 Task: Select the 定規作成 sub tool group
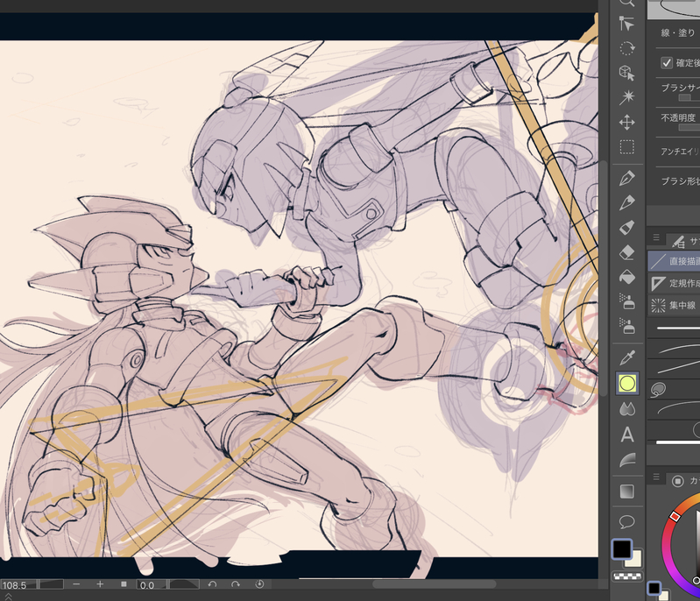pyautogui.click(x=674, y=283)
